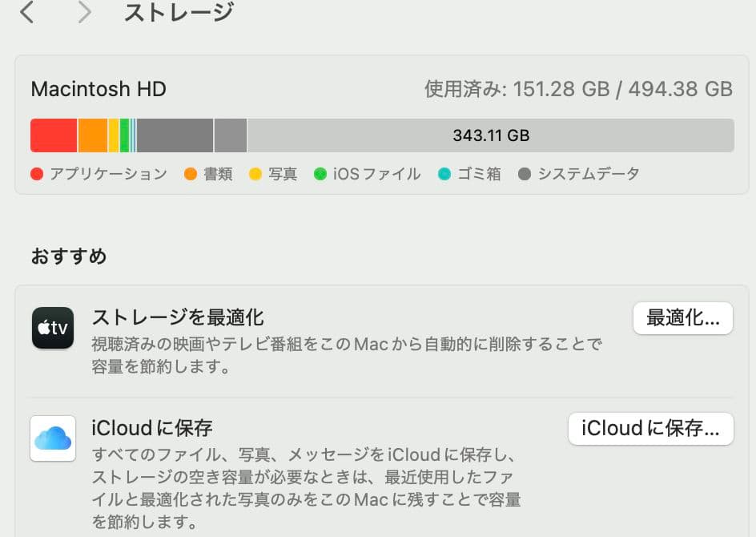Viewport: 756px width, 537px height.
Task: Click the teal ゴミ箱 legend dot
Action: (x=444, y=173)
